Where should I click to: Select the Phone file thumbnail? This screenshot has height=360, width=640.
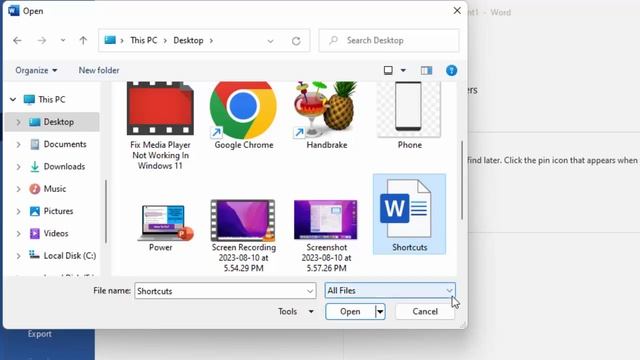pos(409,116)
